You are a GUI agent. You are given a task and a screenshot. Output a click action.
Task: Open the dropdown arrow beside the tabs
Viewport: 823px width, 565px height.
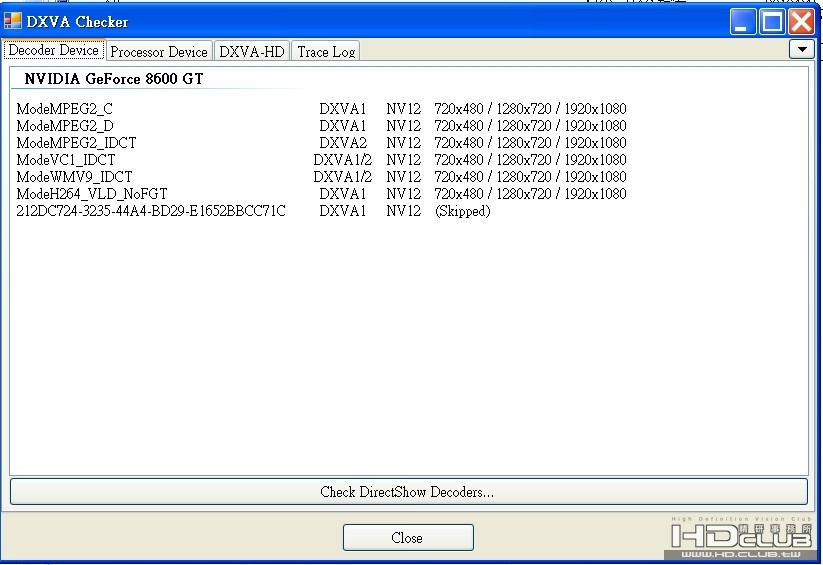tap(801, 49)
